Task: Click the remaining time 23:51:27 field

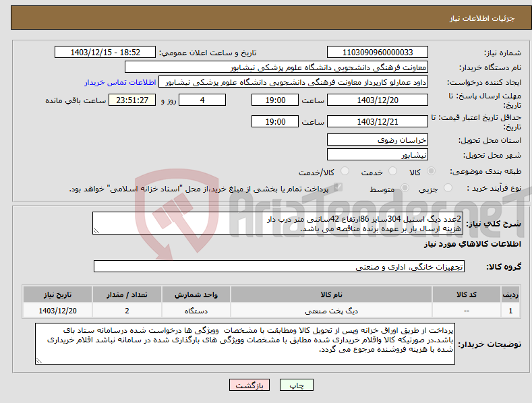Action: pyautogui.click(x=132, y=100)
